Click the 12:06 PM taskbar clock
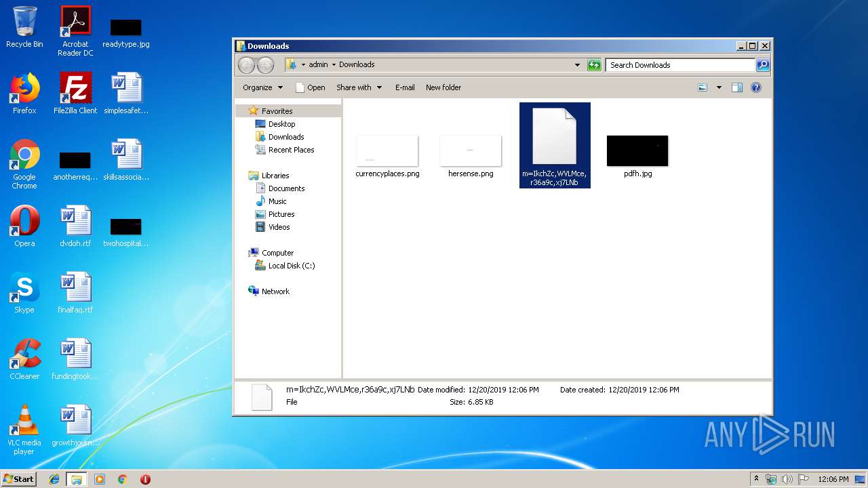The height and width of the screenshot is (488, 868). point(833,479)
